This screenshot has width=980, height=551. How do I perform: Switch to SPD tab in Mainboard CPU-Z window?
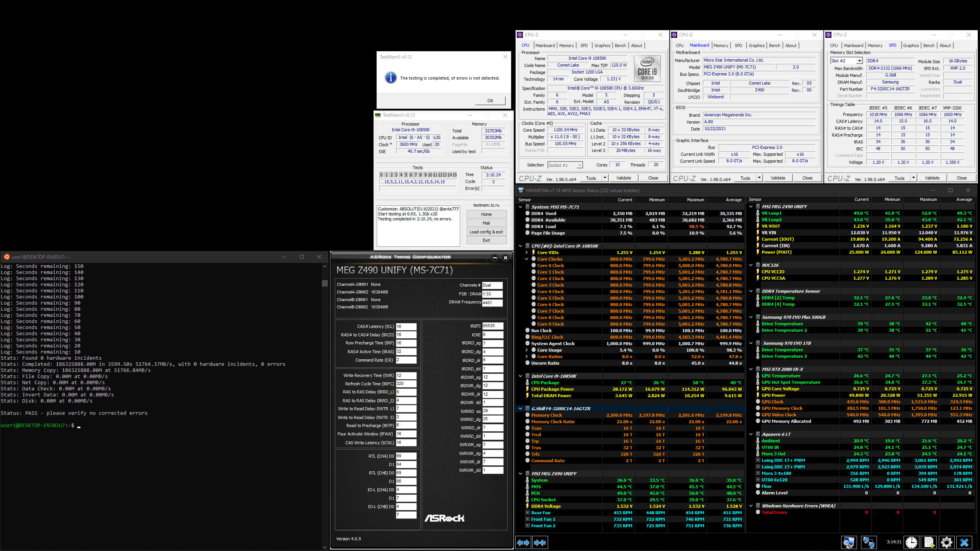pyautogui.click(x=738, y=46)
